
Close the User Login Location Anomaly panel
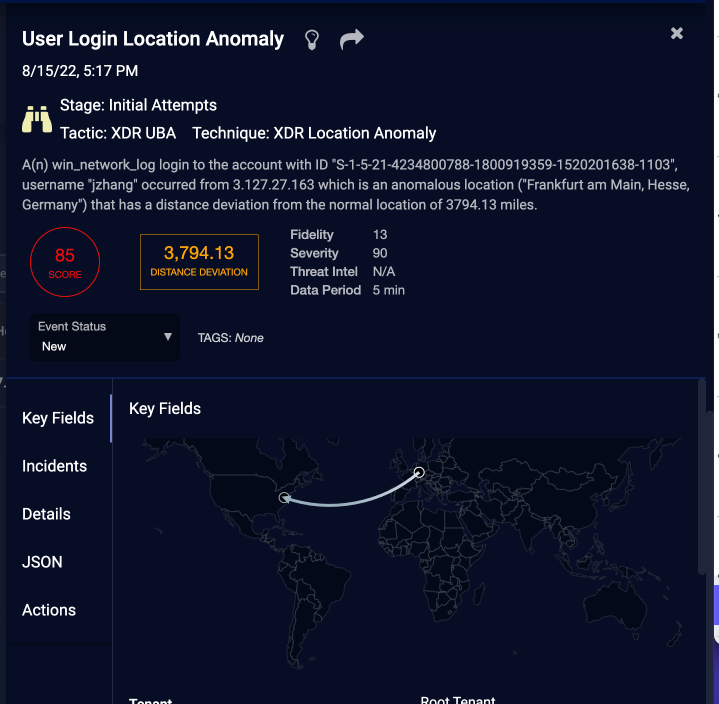[x=677, y=33]
